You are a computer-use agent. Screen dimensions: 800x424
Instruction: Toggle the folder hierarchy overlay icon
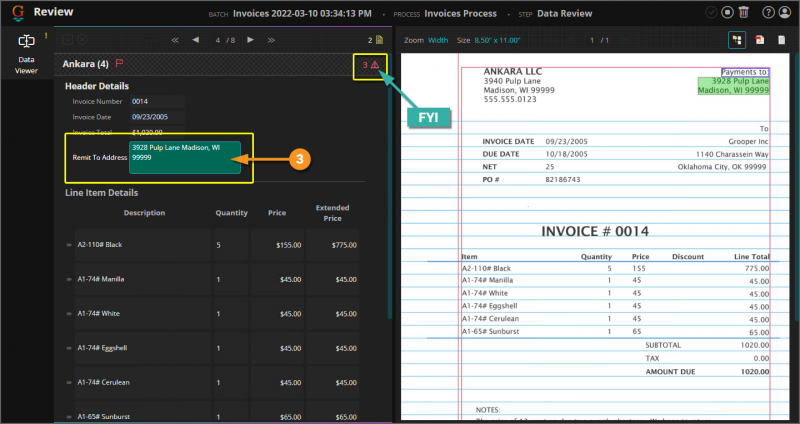click(x=737, y=40)
